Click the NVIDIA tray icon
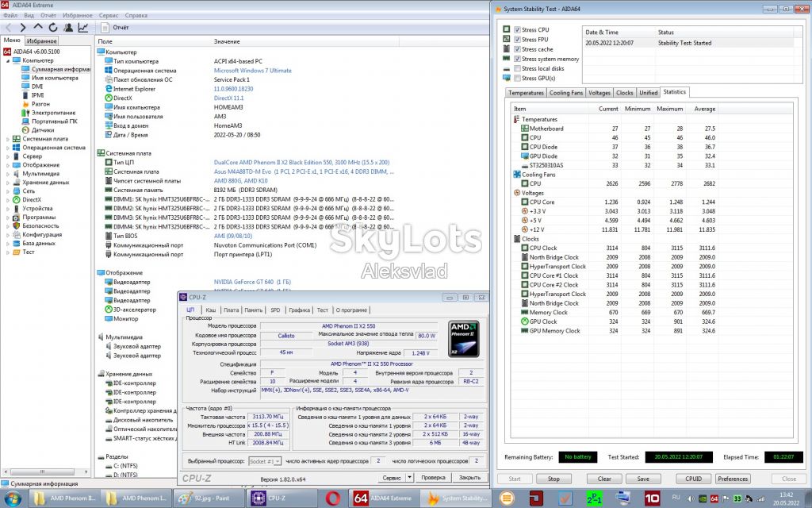This screenshot has height=508, width=812. coord(703,498)
